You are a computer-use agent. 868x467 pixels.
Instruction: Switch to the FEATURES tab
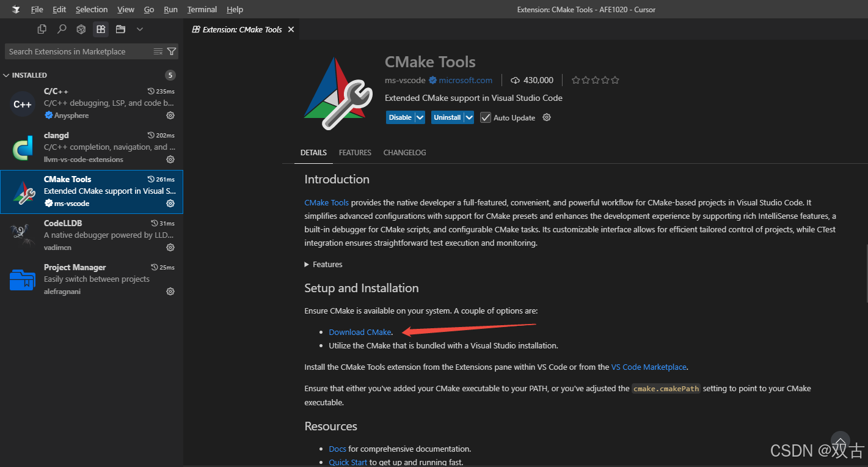355,152
